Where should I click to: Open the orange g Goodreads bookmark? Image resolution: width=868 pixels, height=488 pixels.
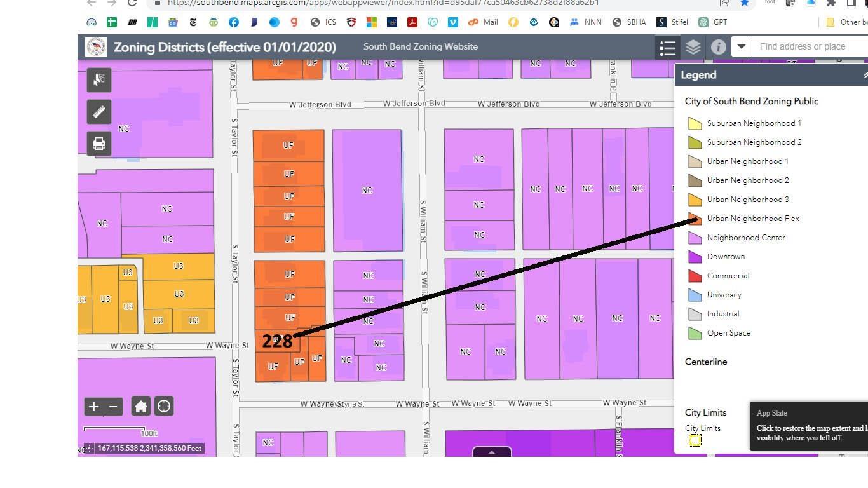point(294,22)
